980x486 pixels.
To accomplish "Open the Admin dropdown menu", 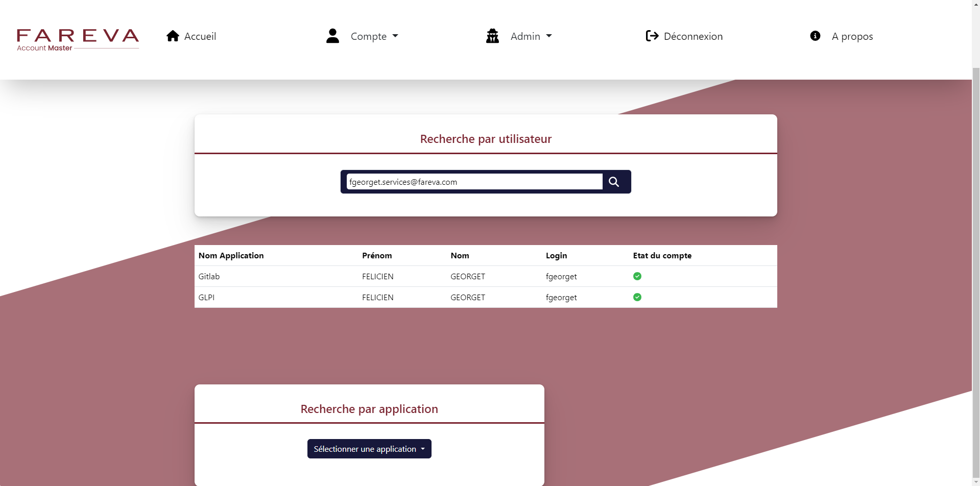I will click(x=531, y=36).
